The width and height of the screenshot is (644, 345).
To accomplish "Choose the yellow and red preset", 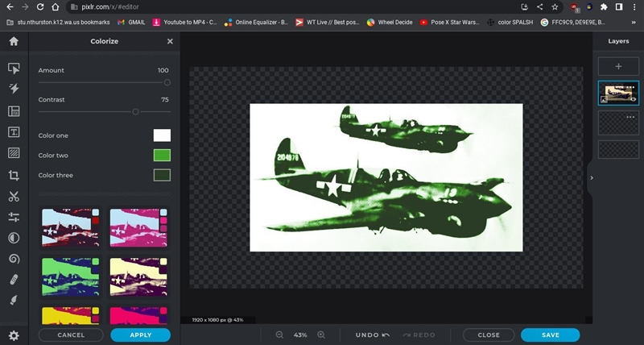I will coord(71,315).
